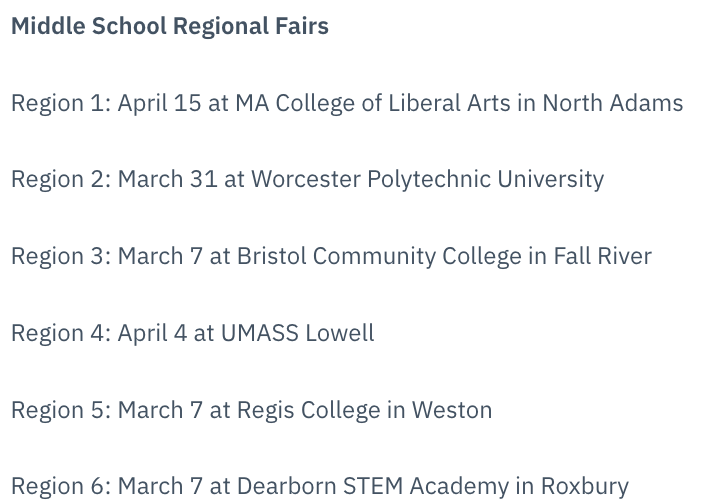Click the "March 31" date text
Image resolution: width=706 pixels, height=504 pixels.
[167, 179]
